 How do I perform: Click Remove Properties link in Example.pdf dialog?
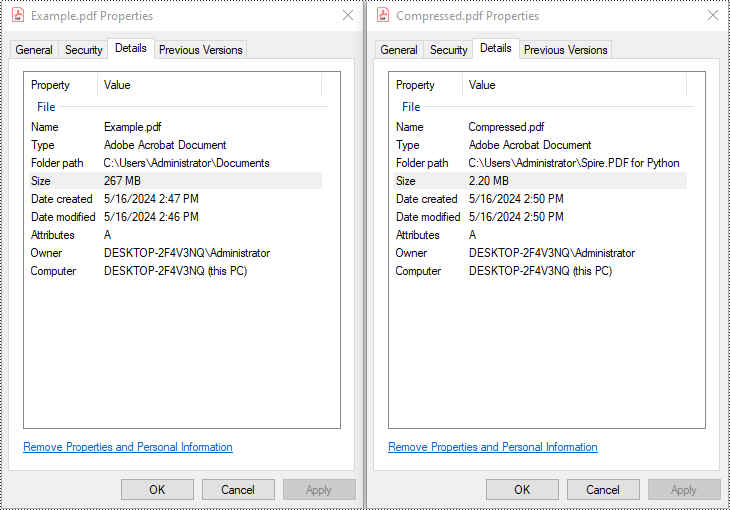128,447
